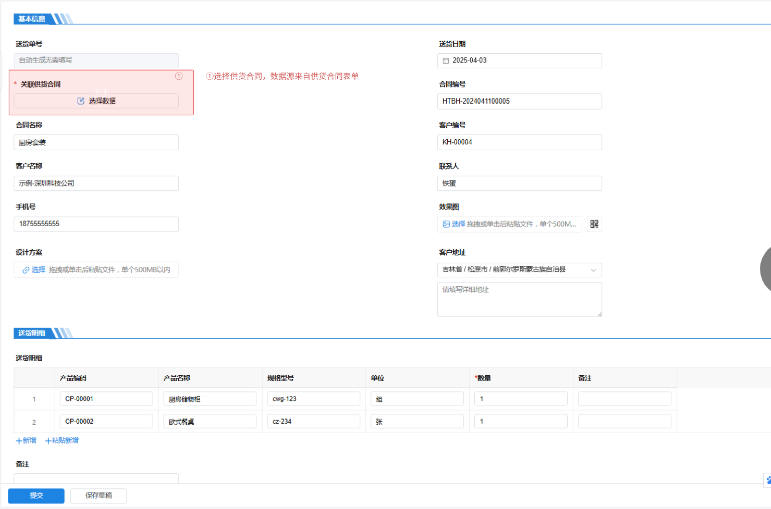
Task: Click the blue 选择 link in 效果图
Action: pos(458,224)
